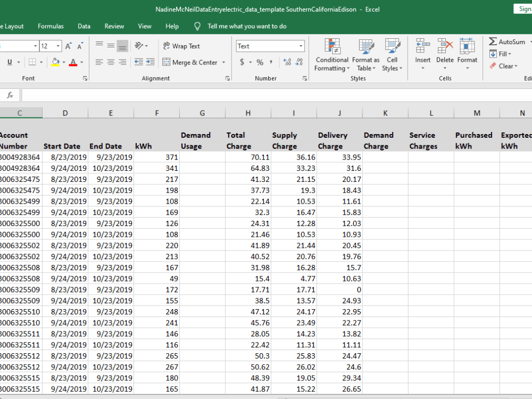Click the Sign in button

524,9
